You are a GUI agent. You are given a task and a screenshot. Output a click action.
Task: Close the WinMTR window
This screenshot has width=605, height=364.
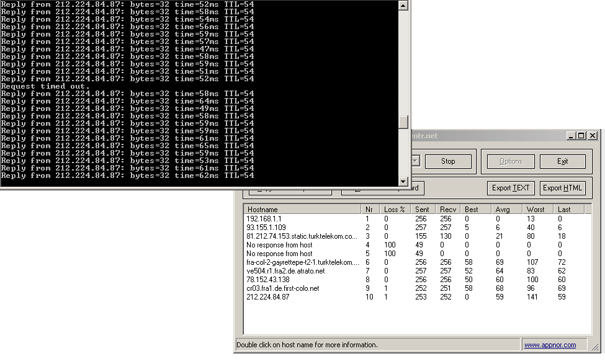[593, 136]
